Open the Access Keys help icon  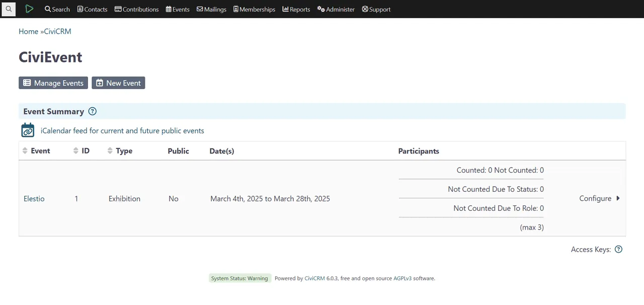[x=618, y=249]
